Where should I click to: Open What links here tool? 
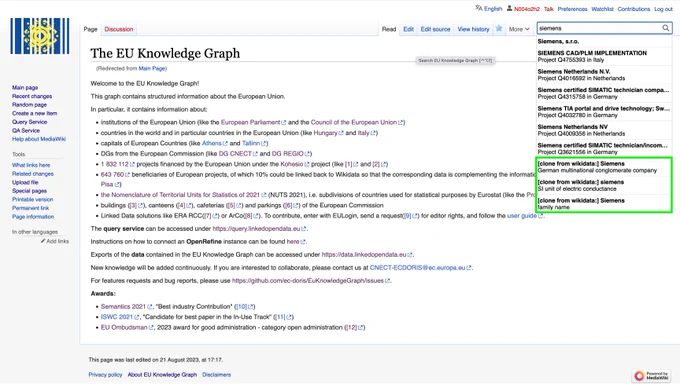[31, 165]
